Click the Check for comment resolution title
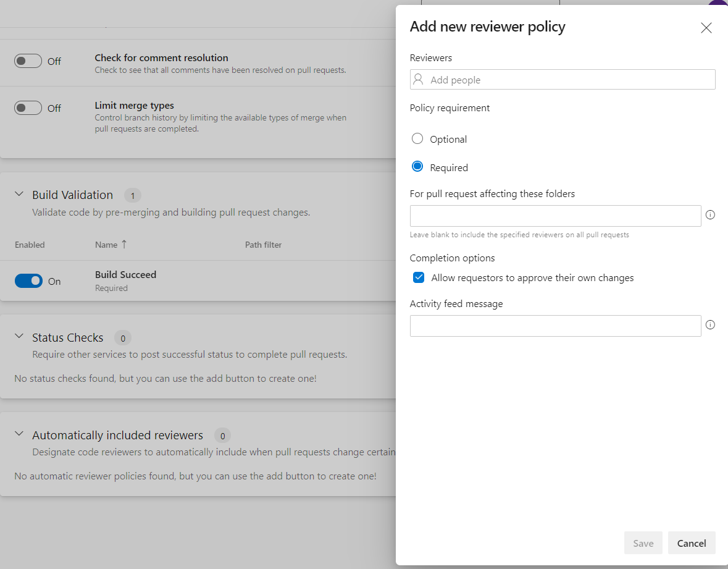728x569 pixels. (x=161, y=57)
